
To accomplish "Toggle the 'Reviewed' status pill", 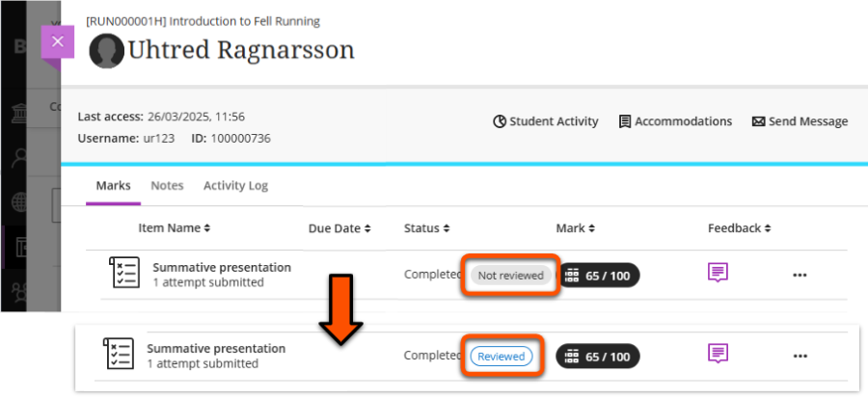I will tap(502, 357).
